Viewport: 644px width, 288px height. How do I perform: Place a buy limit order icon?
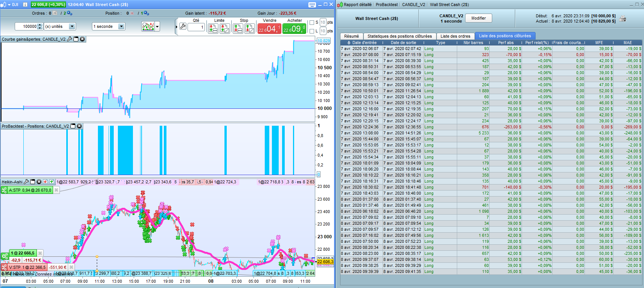(x=225, y=28)
